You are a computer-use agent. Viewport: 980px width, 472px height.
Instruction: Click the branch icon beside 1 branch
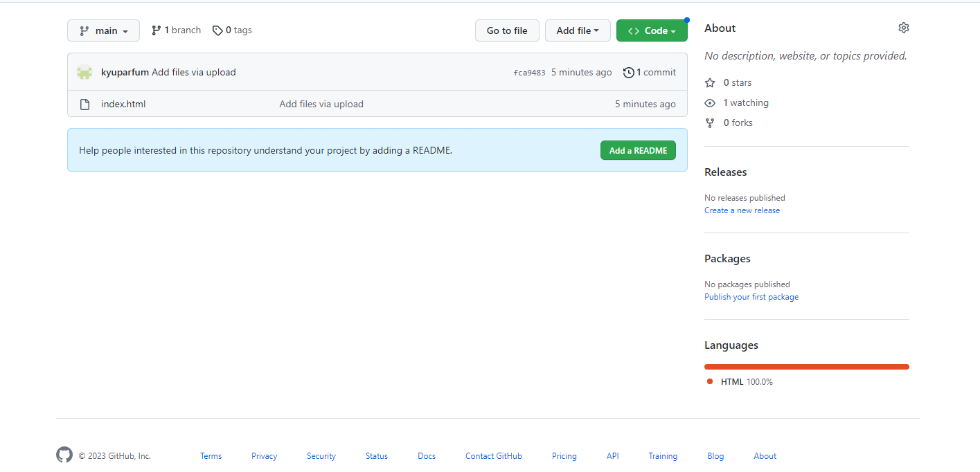tap(157, 30)
